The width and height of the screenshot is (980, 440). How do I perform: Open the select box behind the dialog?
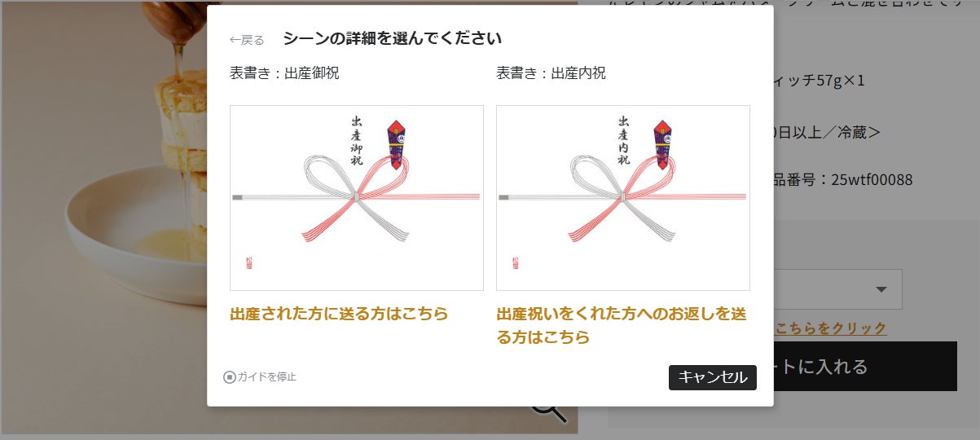point(837,289)
